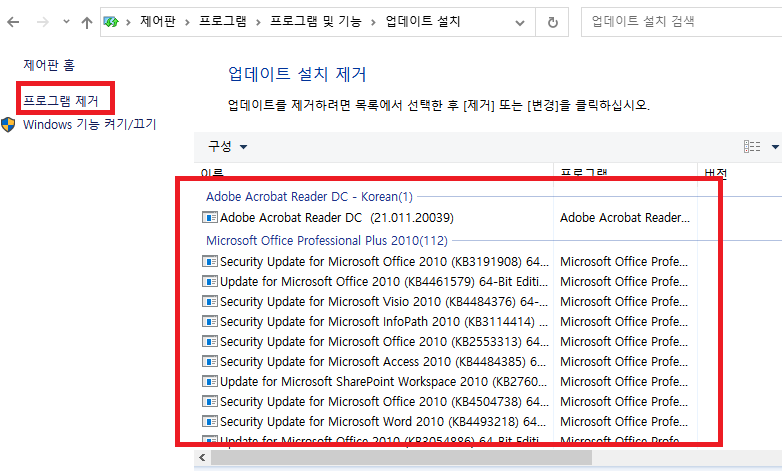Viewport: 782px width, 471px height.
Task: Click icon of Visio KB4484376 update
Action: (x=209, y=301)
